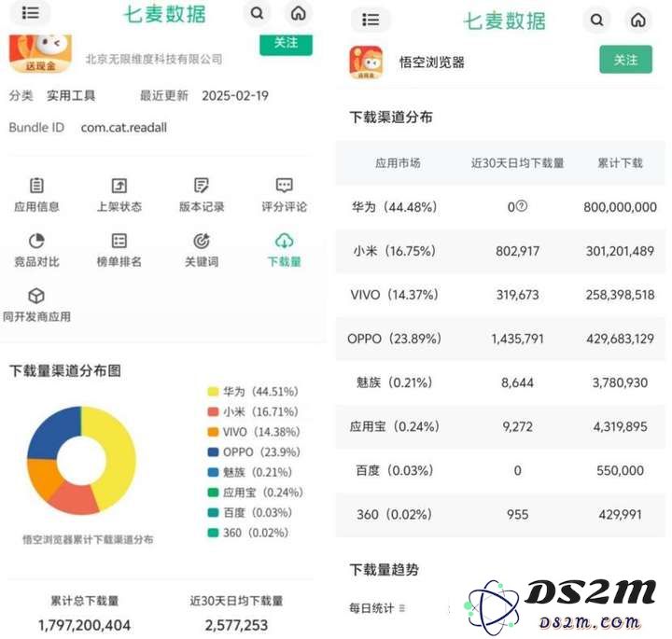Click the 华为 yellow legend swatch
The height and width of the screenshot is (639, 672).
click(213, 392)
